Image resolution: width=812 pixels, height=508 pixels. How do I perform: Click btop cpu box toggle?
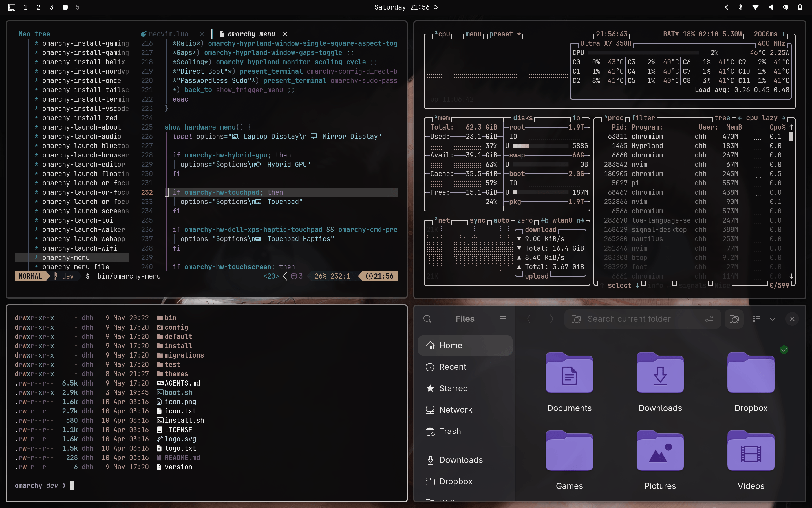[442, 34]
